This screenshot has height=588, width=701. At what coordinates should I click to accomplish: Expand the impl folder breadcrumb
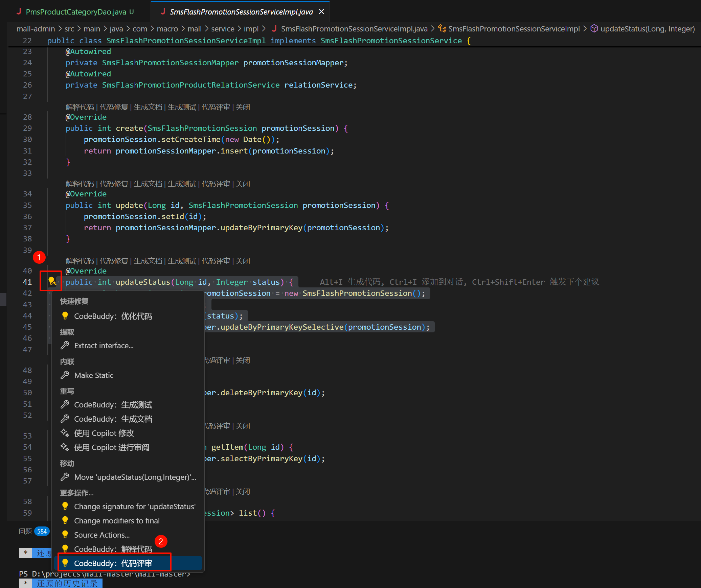pyautogui.click(x=251, y=29)
